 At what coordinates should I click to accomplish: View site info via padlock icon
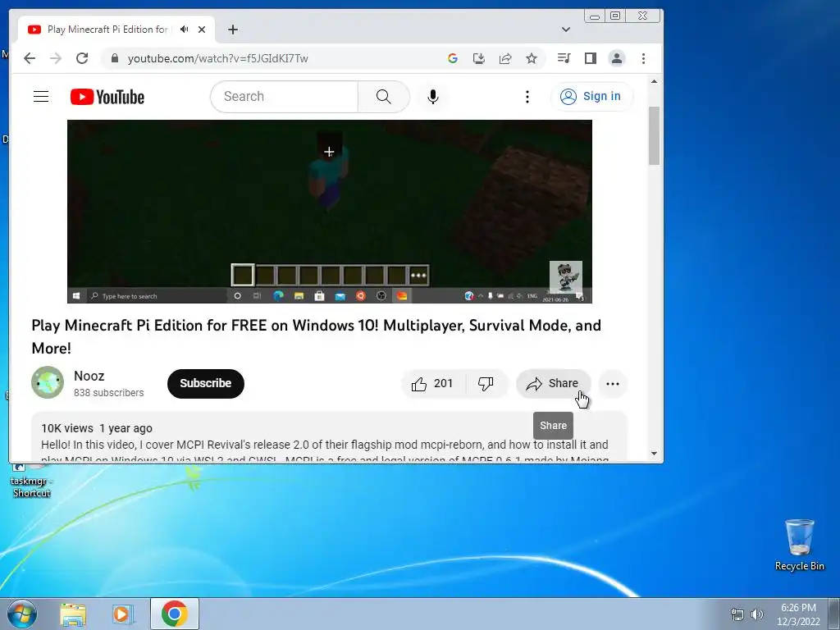(x=115, y=58)
